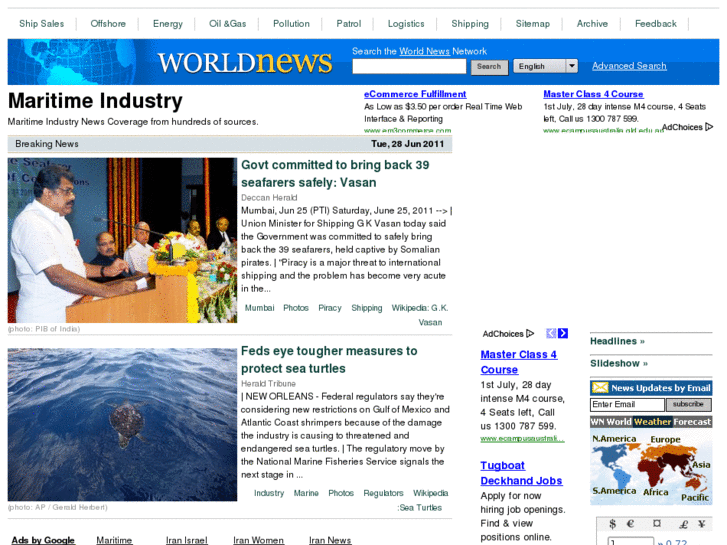
Task: Open the Offshore menu tab
Action: coord(108,24)
